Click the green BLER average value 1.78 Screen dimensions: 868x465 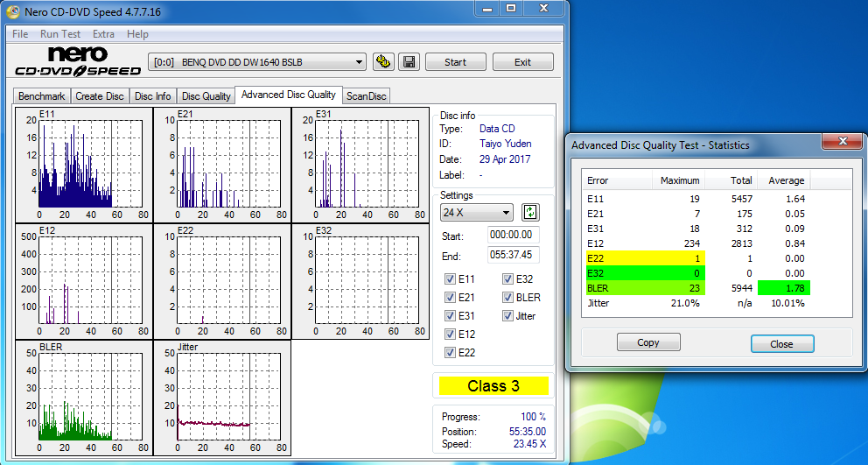784,288
